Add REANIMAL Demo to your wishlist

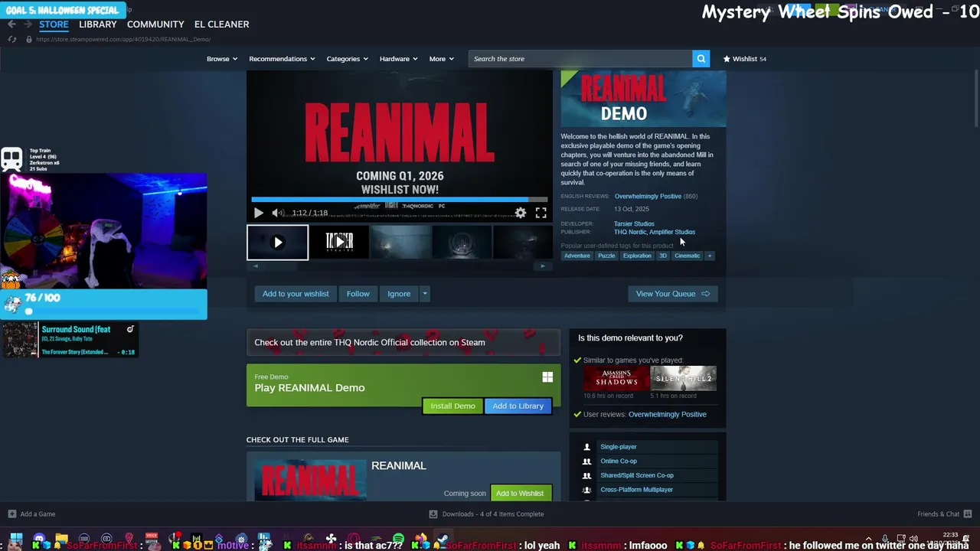[296, 294]
